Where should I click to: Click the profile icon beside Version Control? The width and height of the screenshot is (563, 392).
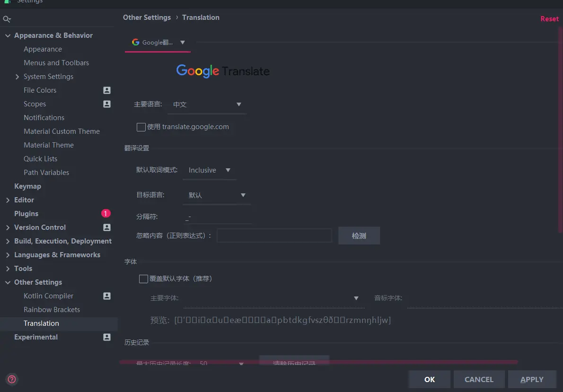[107, 227]
